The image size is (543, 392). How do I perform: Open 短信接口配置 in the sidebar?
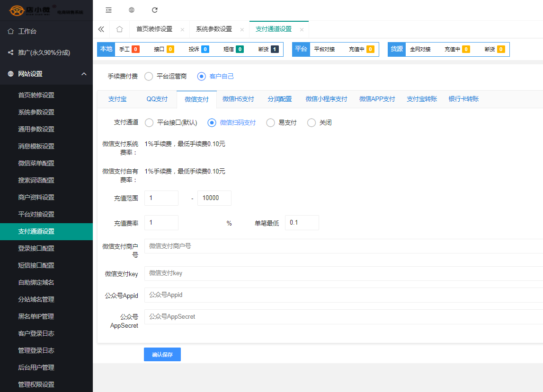pyautogui.click(x=36, y=265)
